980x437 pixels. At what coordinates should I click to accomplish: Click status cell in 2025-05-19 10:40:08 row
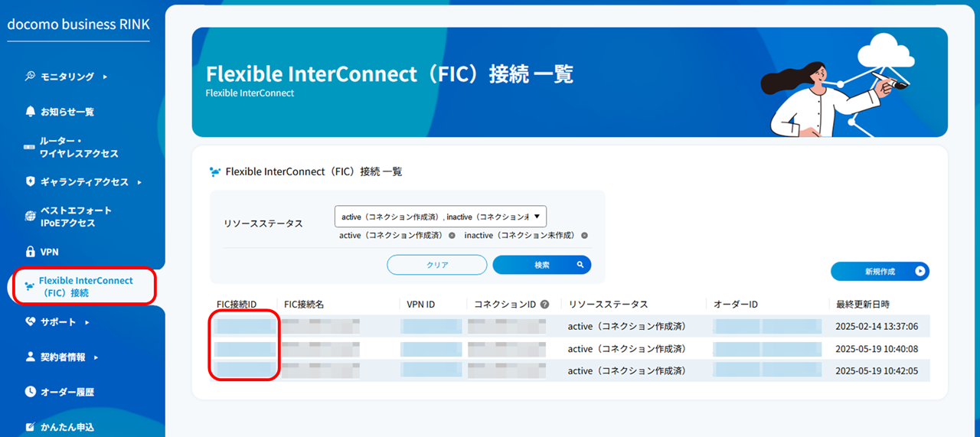tap(626, 349)
